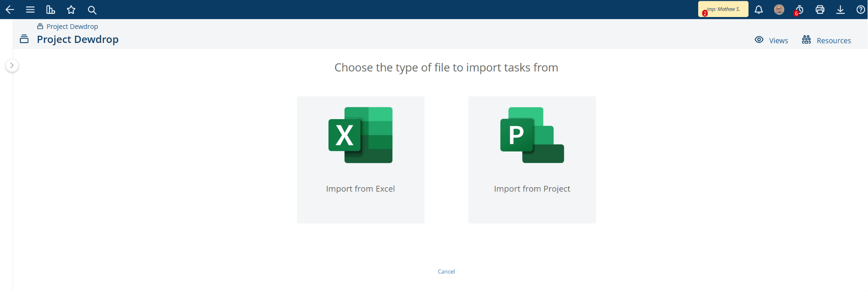Click the Project Dewdrop breadcrumb link

(72, 26)
